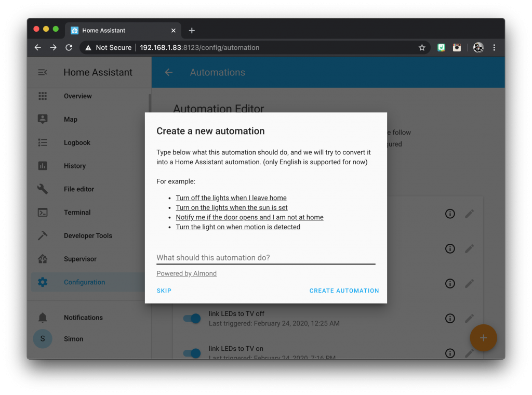Click the green smiley extension icon

click(x=441, y=47)
